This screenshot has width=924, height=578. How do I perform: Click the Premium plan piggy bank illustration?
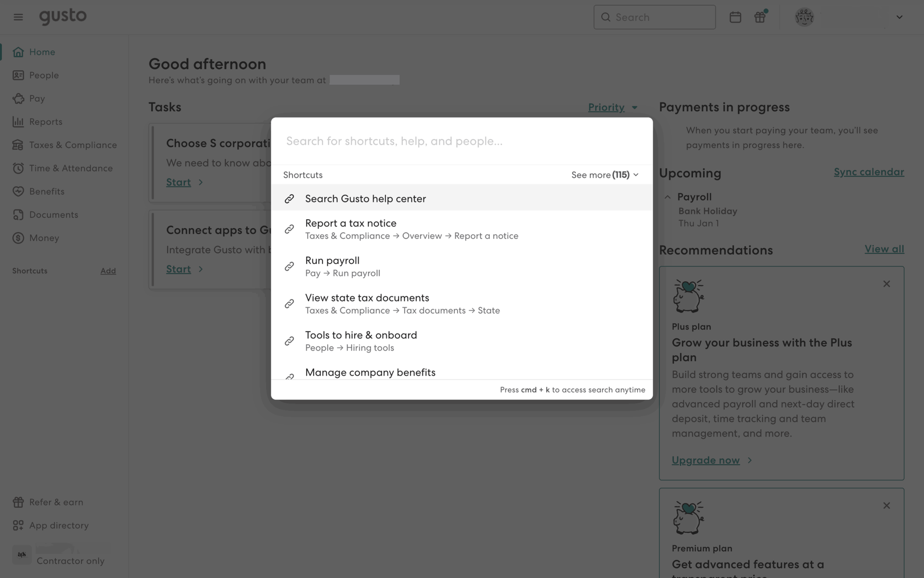[x=688, y=517]
